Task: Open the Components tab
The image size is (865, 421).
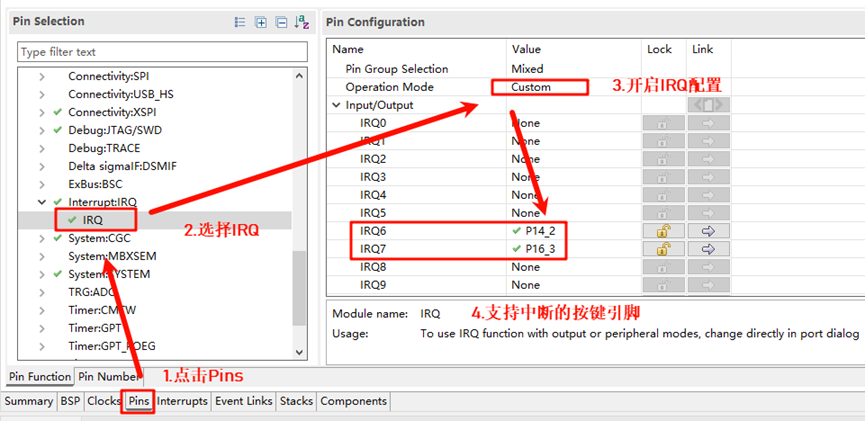Action: tap(353, 401)
